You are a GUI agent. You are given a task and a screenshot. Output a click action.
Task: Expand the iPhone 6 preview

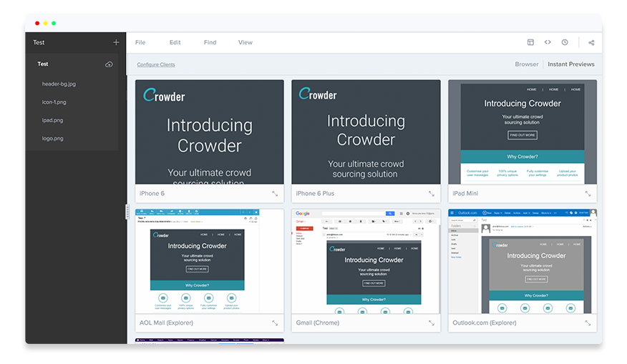tap(275, 194)
